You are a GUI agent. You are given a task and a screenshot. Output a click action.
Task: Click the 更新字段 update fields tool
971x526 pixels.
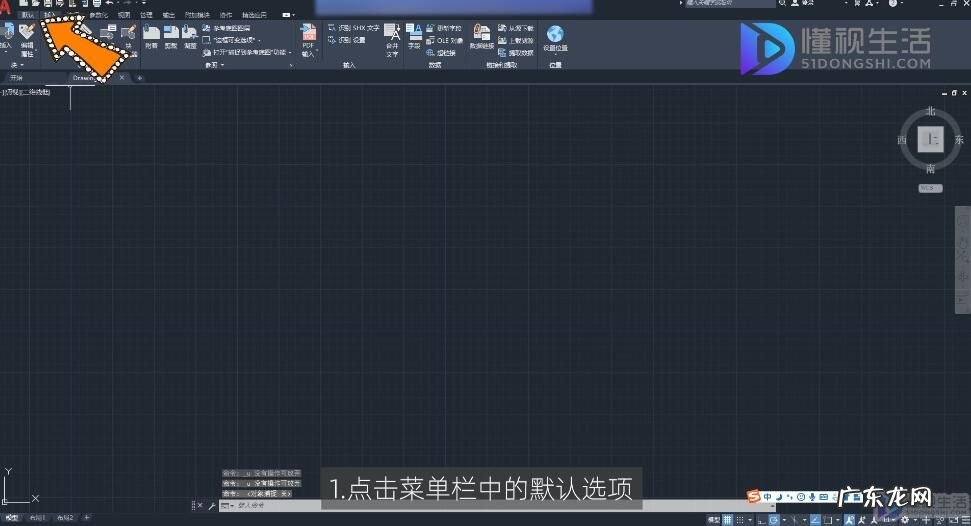click(444, 28)
